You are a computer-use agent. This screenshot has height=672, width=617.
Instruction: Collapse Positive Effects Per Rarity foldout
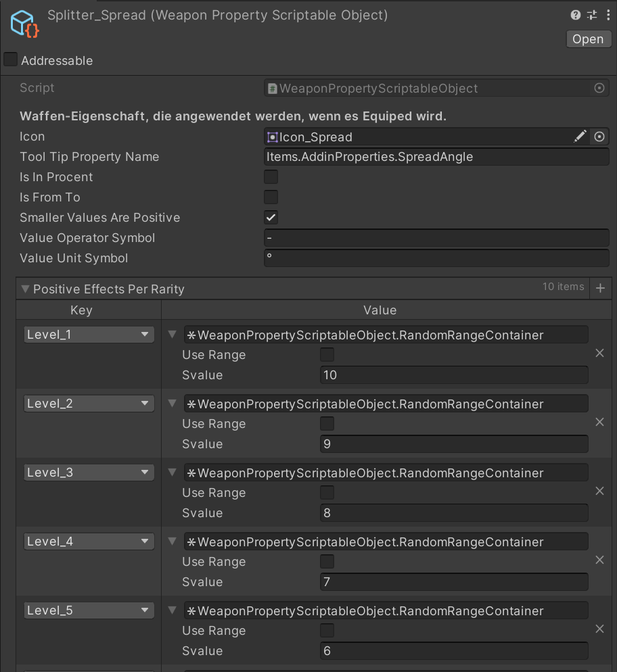[26, 289]
